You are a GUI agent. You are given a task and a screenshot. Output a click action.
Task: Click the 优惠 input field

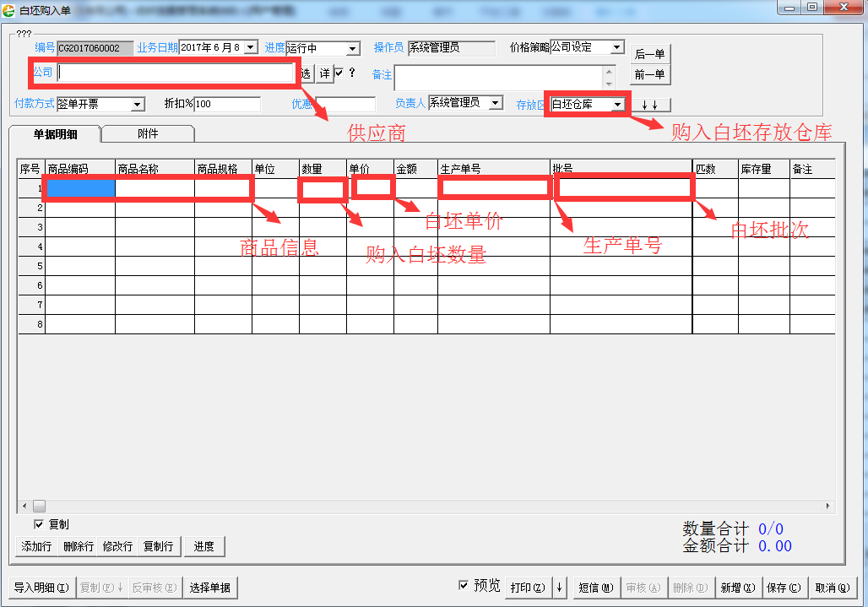point(346,104)
